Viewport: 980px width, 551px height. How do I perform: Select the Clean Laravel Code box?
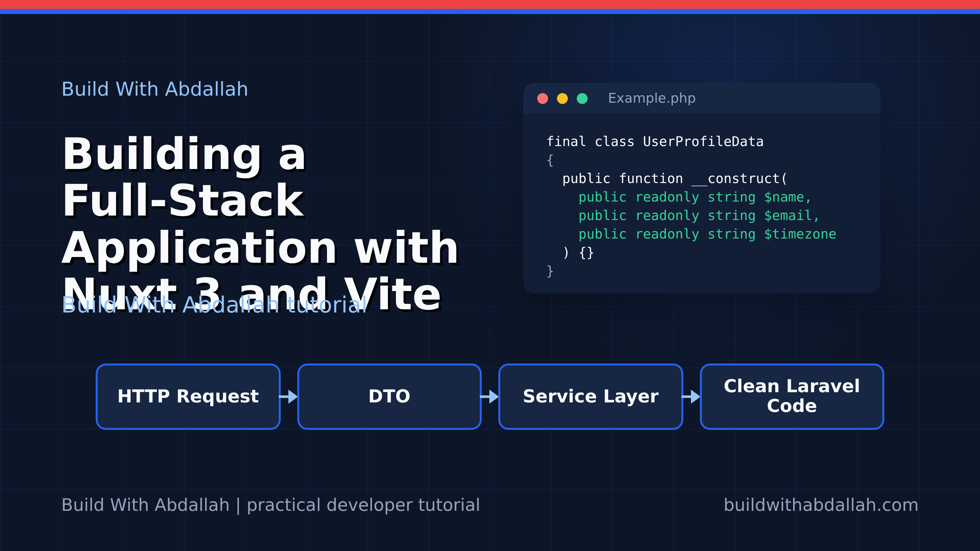click(x=792, y=397)
